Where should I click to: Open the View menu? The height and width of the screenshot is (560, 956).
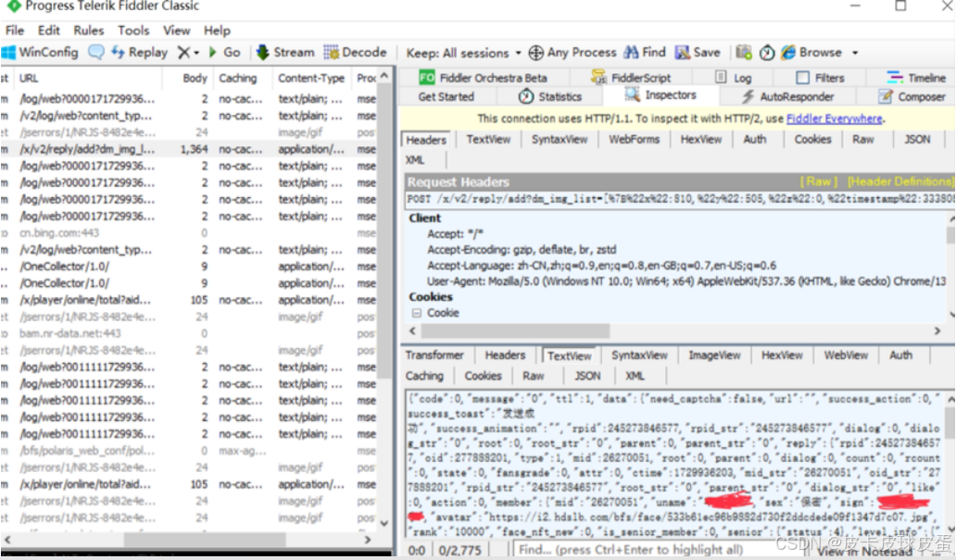(176, 31)
